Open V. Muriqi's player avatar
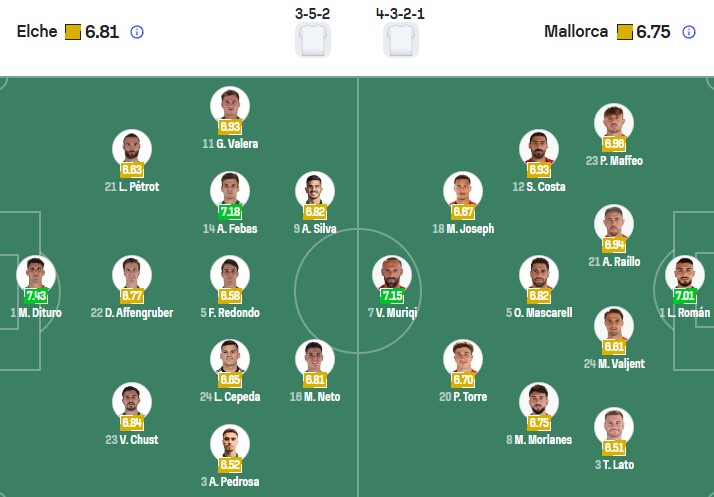 point(392,274)
